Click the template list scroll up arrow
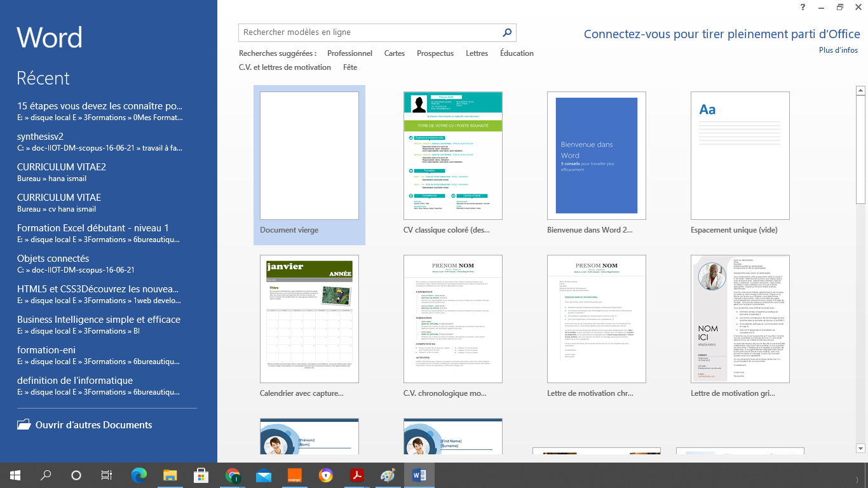868x488 pixels. pyautogui.click(x=861, y=91)
